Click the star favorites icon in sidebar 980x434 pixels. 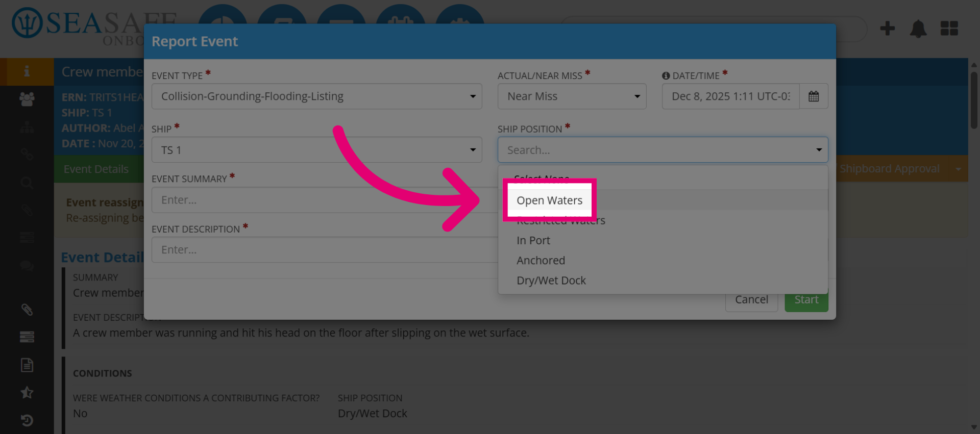click(27, 393)
